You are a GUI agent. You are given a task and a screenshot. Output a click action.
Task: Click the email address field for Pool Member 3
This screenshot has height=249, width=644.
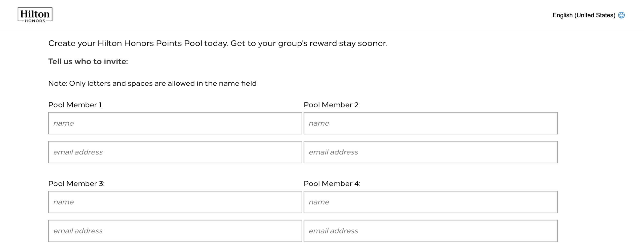click(175, 230)
